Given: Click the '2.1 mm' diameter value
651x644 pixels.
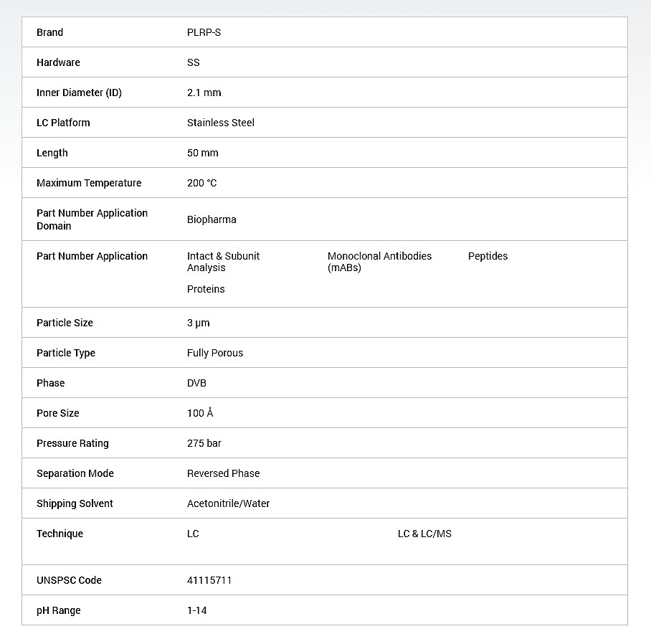Looking at the screenshot, I should point(204,93).
